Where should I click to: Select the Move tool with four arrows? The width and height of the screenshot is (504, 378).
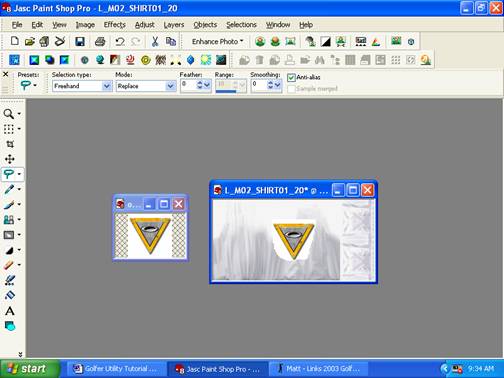(10, 159)
